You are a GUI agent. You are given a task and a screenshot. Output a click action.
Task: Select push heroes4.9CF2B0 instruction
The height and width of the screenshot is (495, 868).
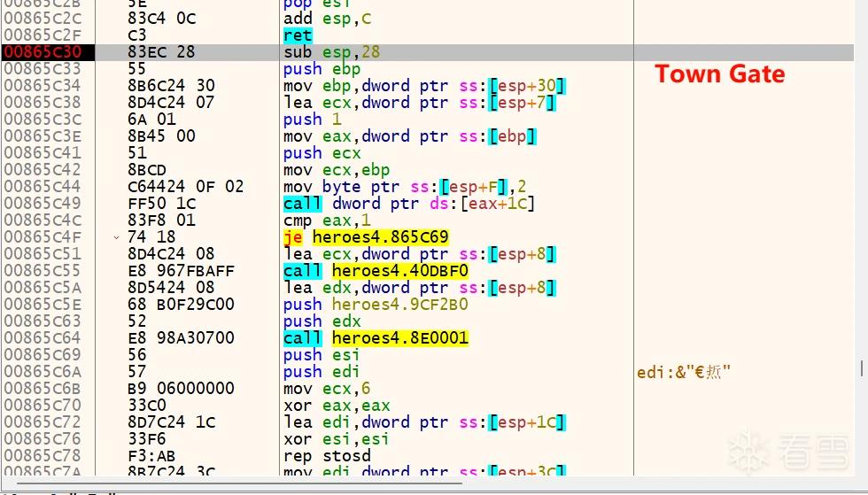tap(376, 305)
